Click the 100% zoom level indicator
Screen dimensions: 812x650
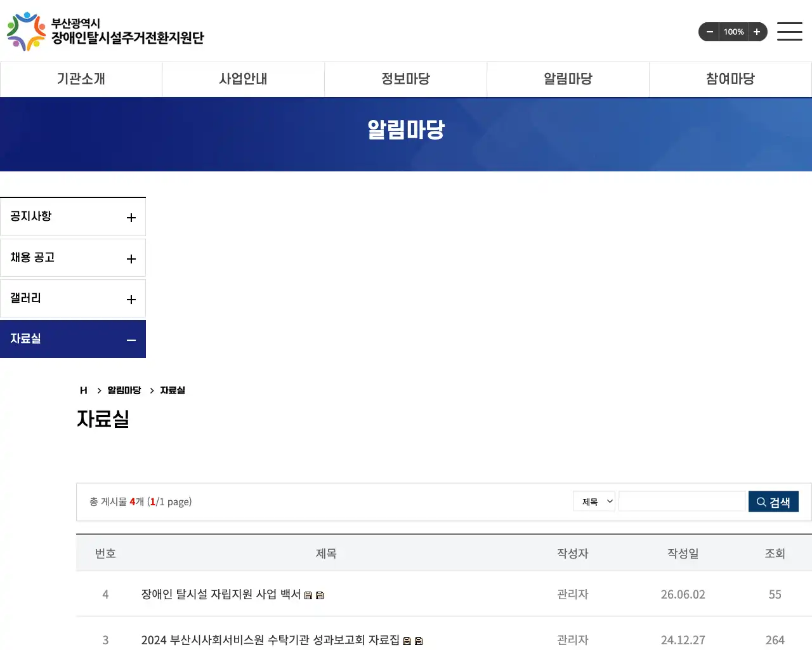coord(733,32)
